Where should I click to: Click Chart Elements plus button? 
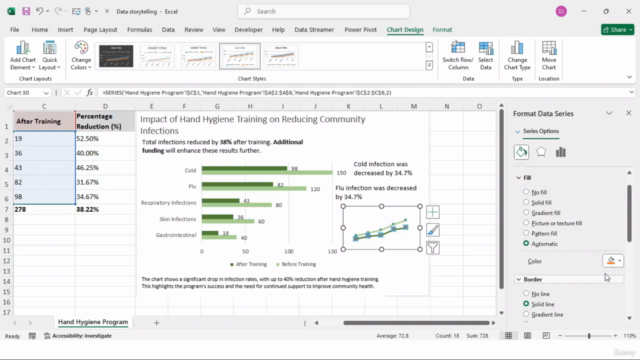[433, 212]
